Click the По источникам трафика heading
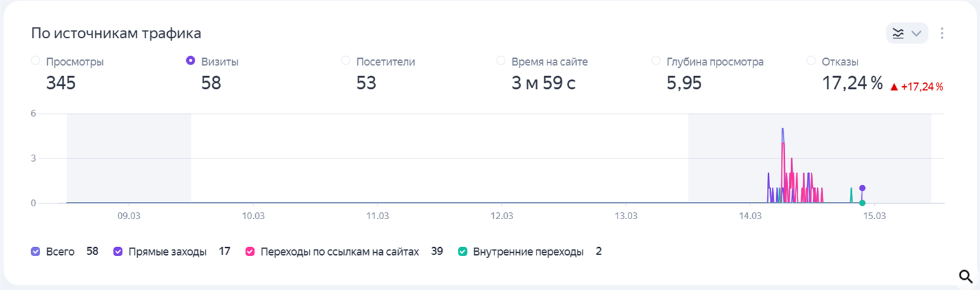This screenshot has width=980, height=290. click(116, 33)
